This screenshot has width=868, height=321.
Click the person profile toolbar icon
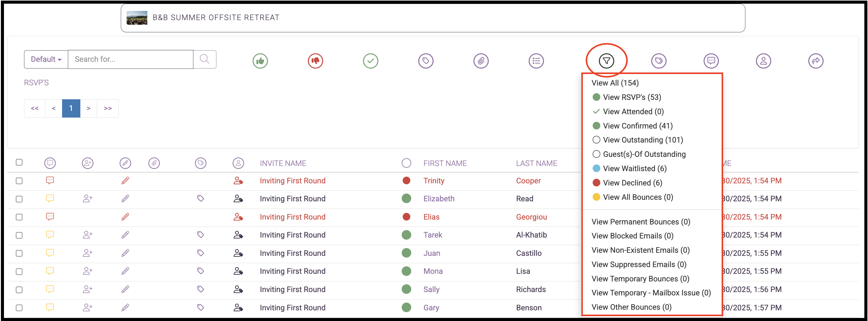(x=764, y=61)
